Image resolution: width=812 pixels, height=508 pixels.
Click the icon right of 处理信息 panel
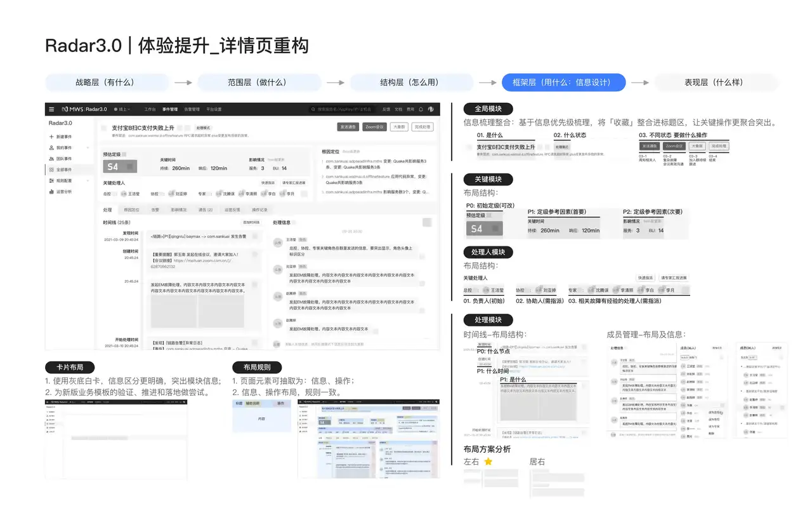(427, 222)
